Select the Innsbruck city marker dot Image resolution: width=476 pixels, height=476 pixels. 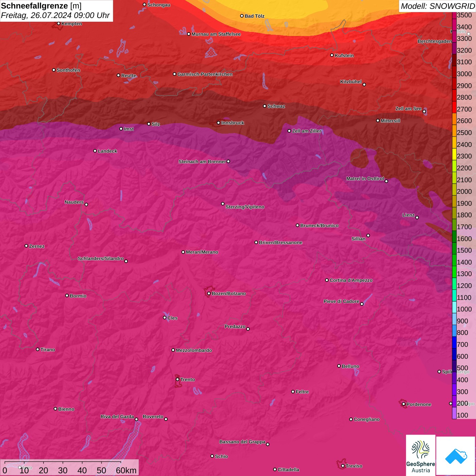219,123
